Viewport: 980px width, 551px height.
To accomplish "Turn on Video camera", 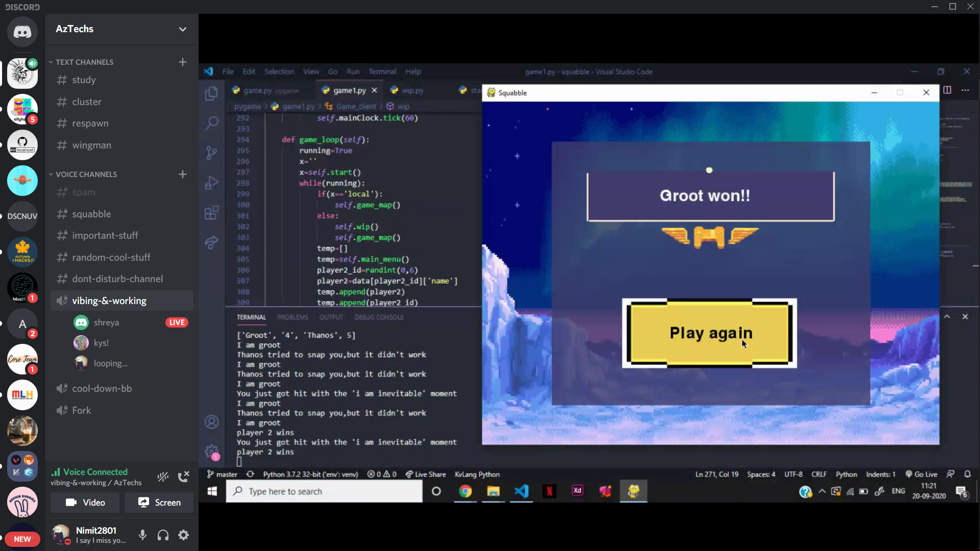I will 85,503.
